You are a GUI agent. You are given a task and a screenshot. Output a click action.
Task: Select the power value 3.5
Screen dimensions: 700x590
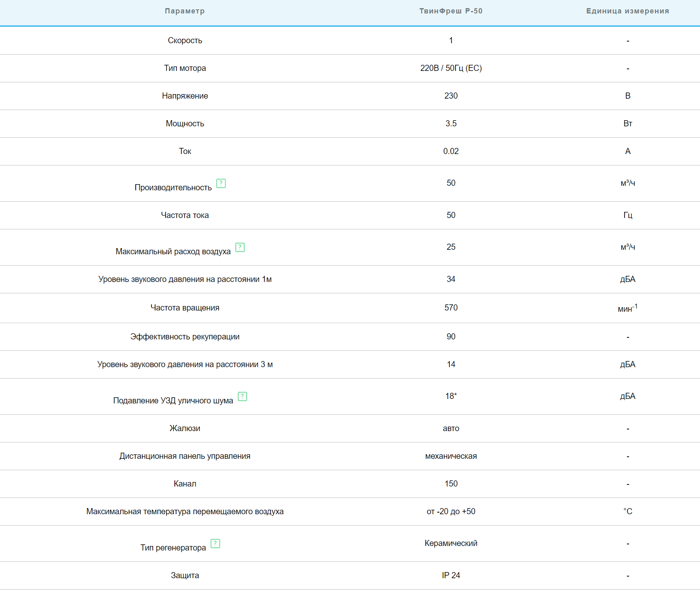451,123
